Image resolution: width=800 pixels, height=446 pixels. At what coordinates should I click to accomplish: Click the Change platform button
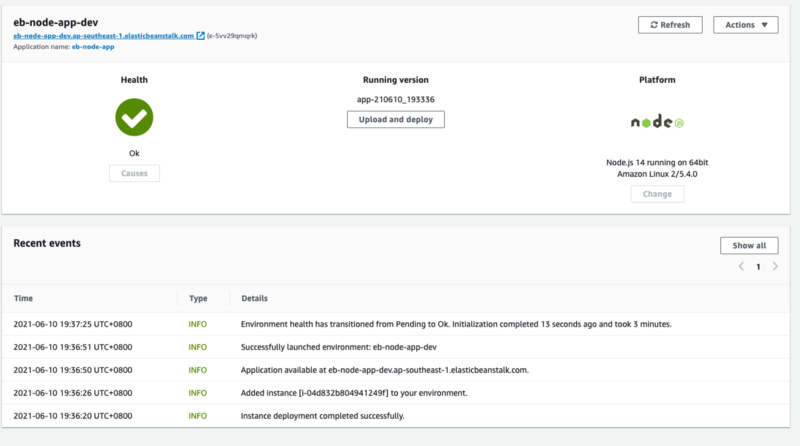[x=657, y=194]
